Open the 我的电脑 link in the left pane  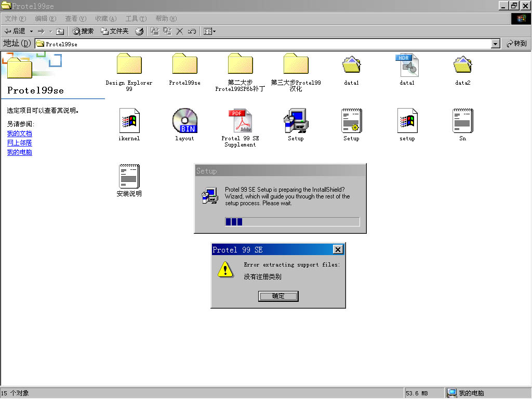pos(19,152)
